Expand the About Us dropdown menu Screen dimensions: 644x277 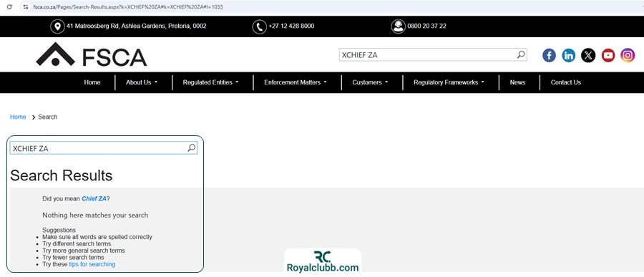142,82
